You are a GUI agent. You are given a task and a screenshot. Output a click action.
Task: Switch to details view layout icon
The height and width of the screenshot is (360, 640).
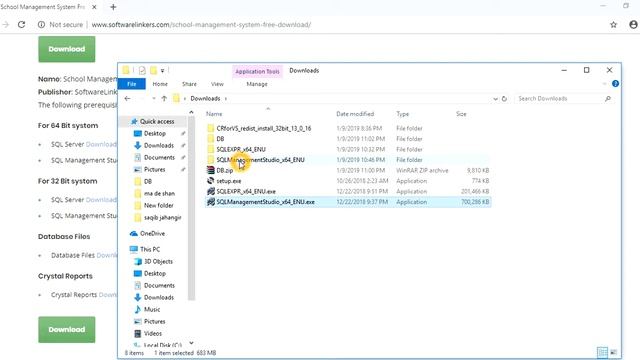click(602, 352)
